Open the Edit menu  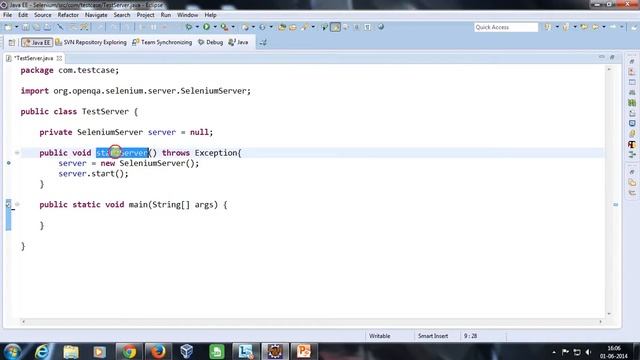(23, 15)
